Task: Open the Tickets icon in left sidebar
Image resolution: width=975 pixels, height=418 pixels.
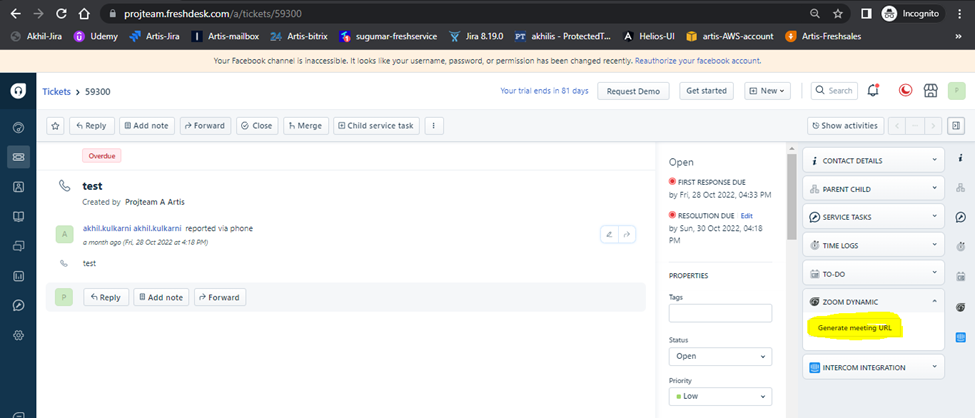Action: coord(18,157)
